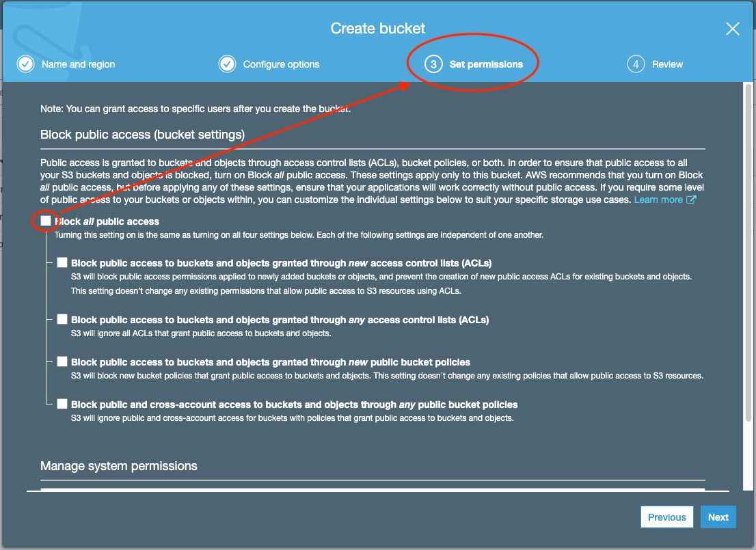The image size is (756, 550).
Task: Jump to the Review step label
Action: tap(667, 64)
